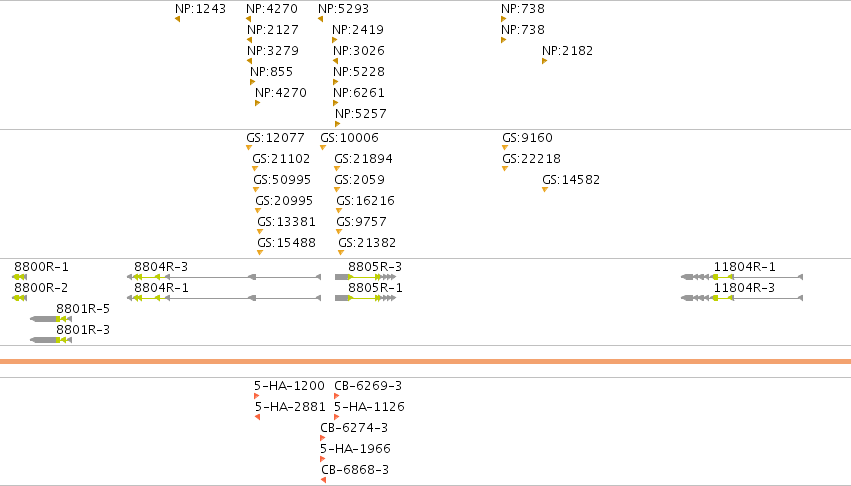Click the GS:21102 label
Image resolution: width=851 pixels, height=486 pixels.
(281, 159)
